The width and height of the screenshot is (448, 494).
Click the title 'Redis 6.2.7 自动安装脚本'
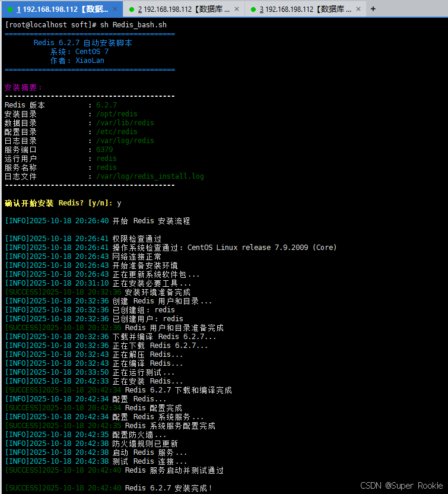(83, 43)
